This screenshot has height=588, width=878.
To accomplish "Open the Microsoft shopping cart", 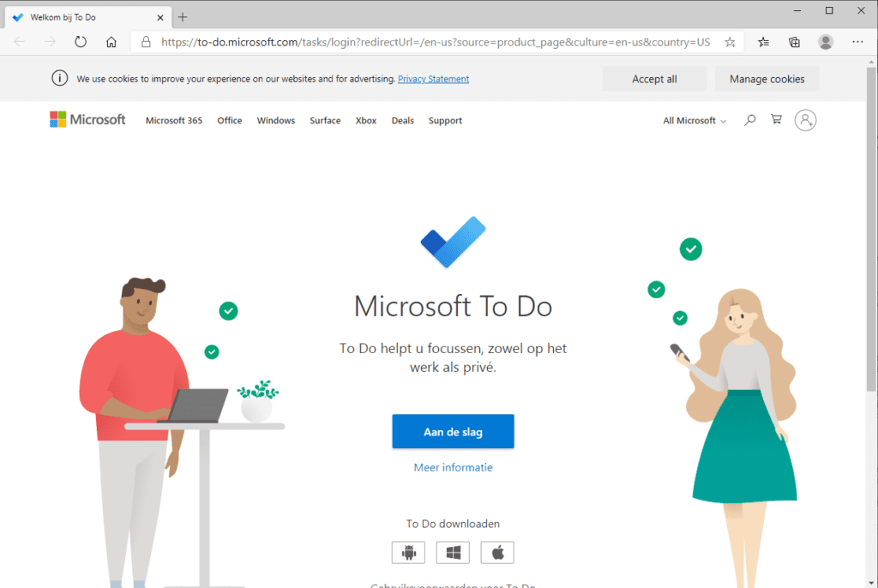I will pos(776,120).
